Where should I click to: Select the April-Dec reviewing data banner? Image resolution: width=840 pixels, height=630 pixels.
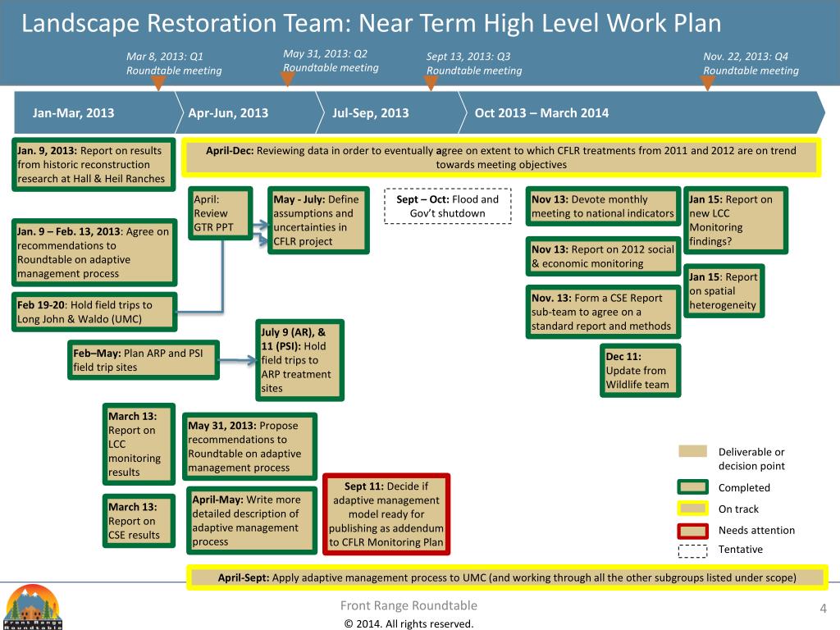click(x=501, y=157)
